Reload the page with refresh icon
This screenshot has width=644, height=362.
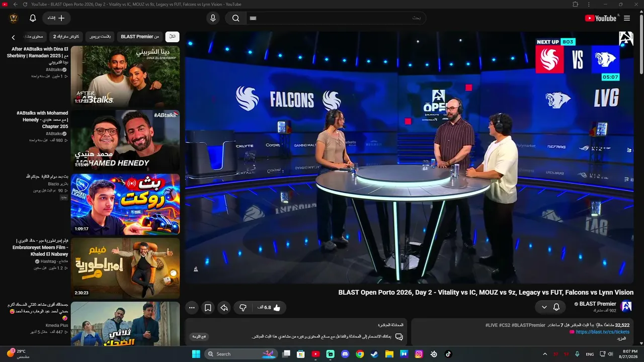click(x=25, y=5)
